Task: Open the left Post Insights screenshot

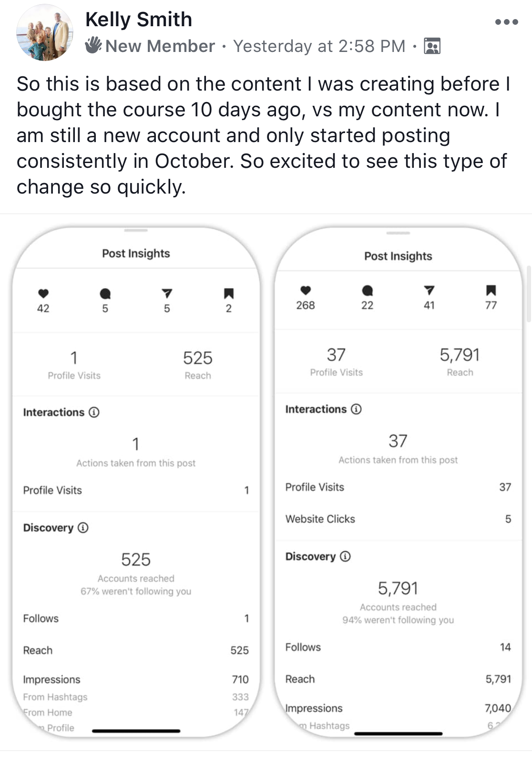Action: point(136,483)
